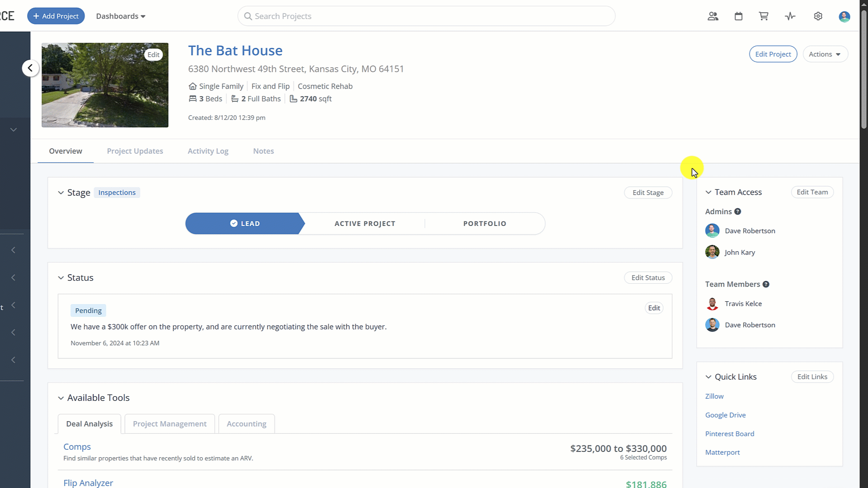Open the Comps tool link
Screen dimensions: 868x488
[77, 446]
